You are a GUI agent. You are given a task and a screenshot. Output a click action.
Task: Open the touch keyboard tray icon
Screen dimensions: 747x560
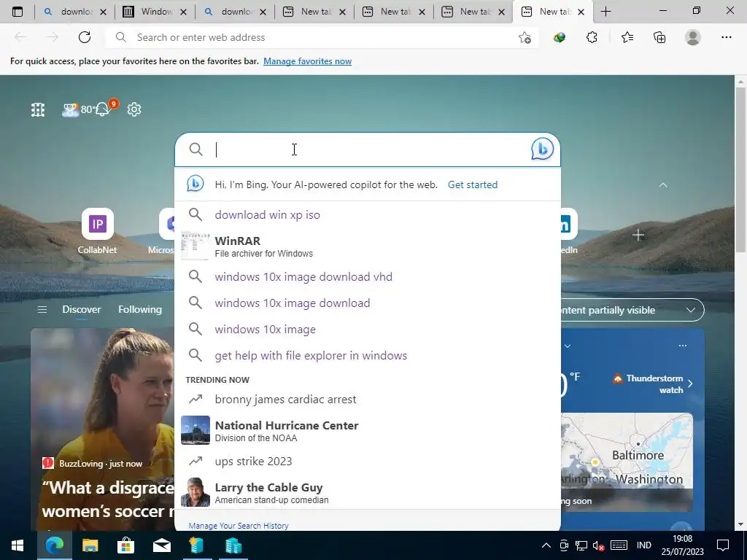[x=619, y=545]
